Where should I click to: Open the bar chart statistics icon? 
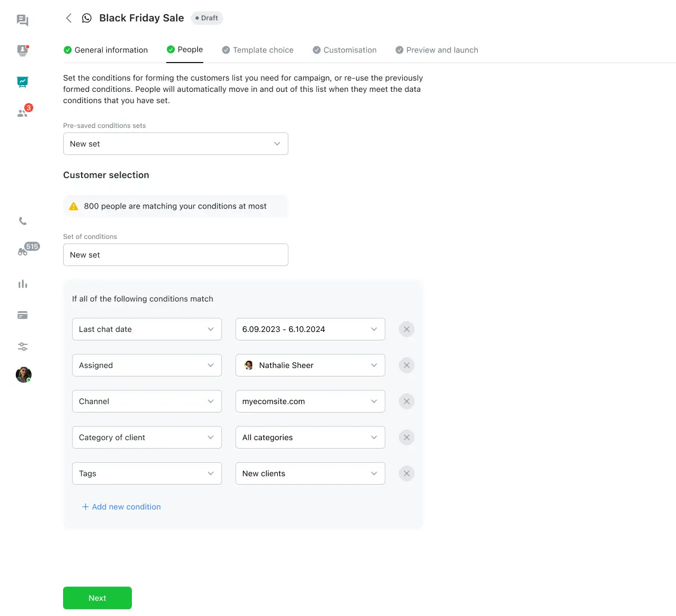click(23, 284)
